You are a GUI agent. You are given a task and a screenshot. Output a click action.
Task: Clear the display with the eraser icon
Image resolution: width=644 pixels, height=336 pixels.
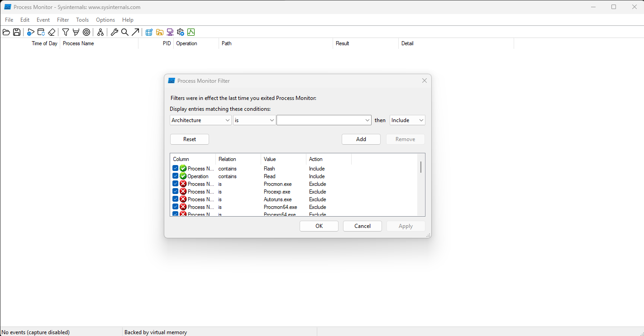[x=52, y=32]
